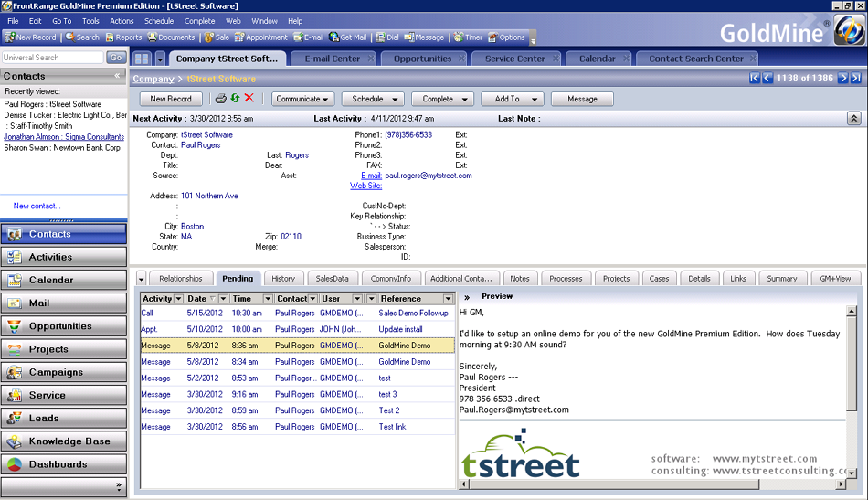
Task: Click the E-mail toolbar icon
Action: (308, 37)
